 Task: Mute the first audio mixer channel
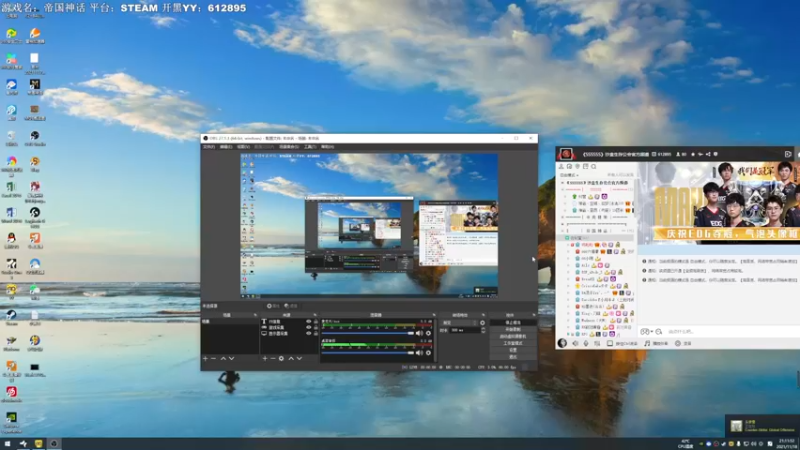pyautogui.click(x=419, y=333)
